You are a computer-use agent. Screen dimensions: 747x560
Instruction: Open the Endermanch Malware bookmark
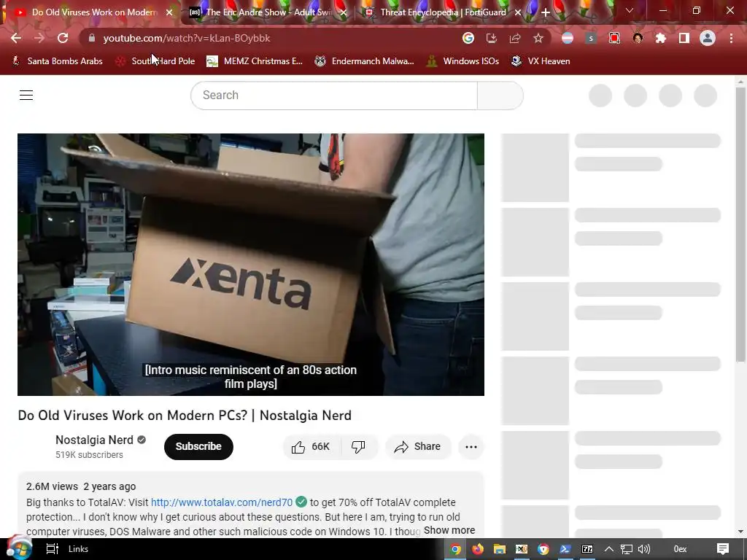click(364, 61)
